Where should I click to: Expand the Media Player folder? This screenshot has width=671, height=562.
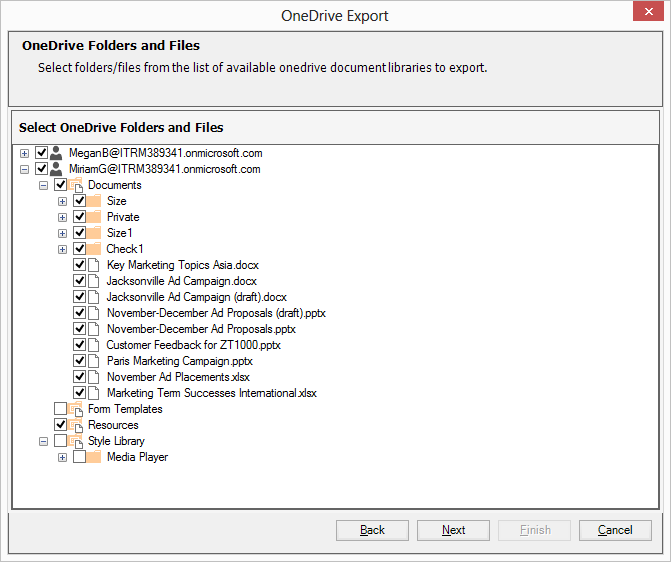62,458
